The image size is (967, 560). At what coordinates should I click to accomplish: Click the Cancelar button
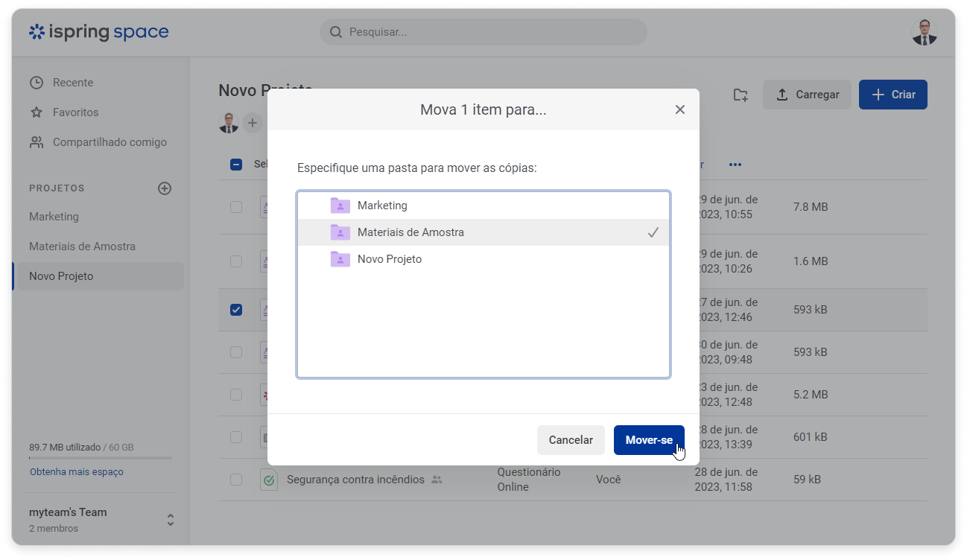571,440
